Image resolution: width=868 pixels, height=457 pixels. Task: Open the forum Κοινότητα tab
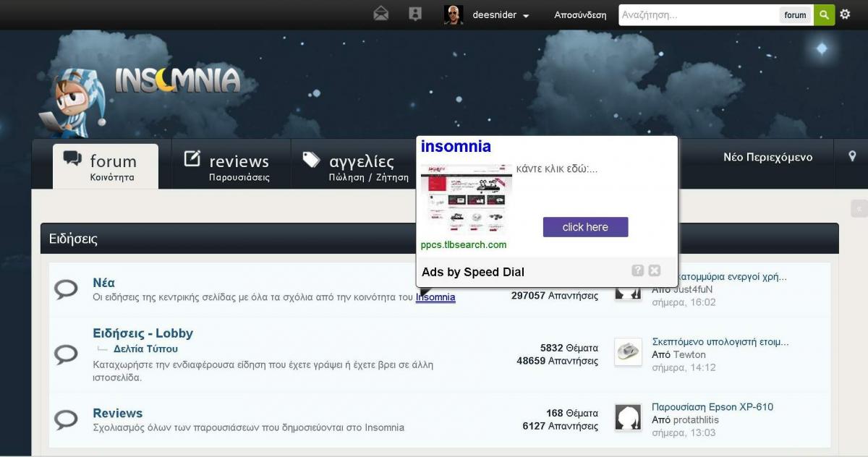click(x=106, y=166)
